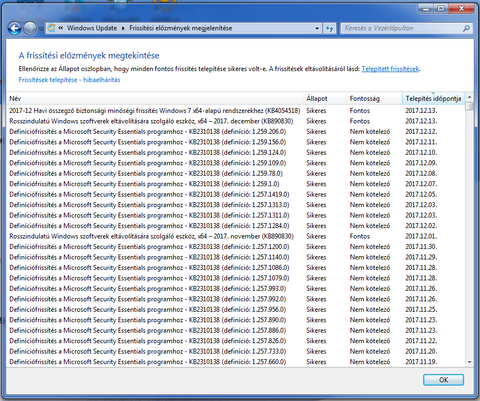This screenshot has width=480, height=401.
Task: Click the Frissítési előzmények megjelenítése breadcrumb
Action: [x=181, y=28]
